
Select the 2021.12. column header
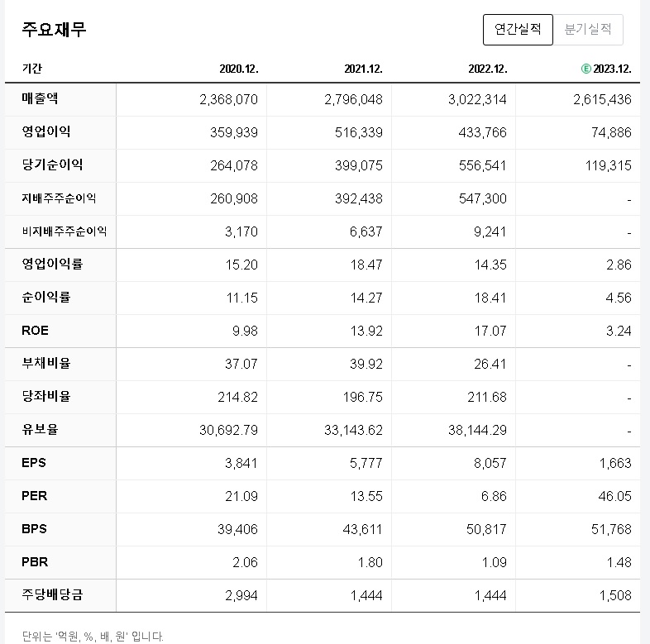[x=363, y=69]
